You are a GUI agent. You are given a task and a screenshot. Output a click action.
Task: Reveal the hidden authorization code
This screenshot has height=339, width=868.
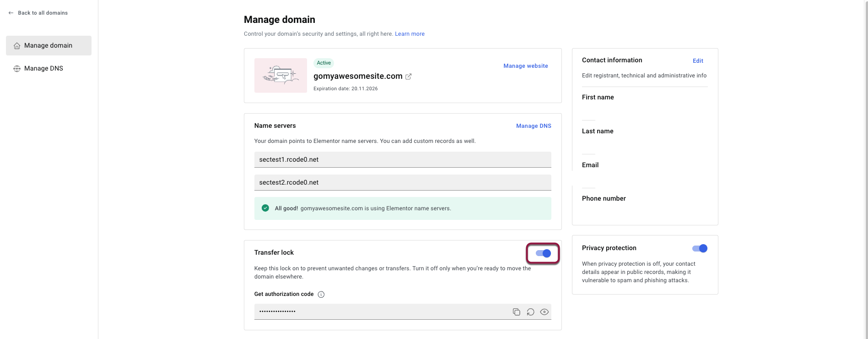pyautogui.click(x=544, y=312)
